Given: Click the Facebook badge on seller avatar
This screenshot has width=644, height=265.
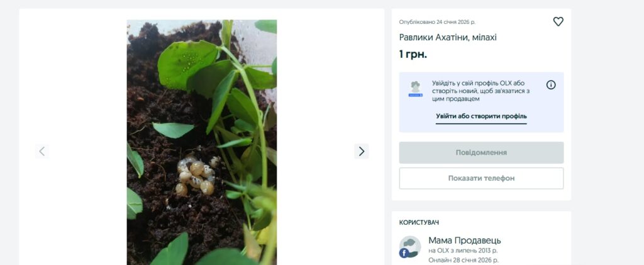Looking at the screenshot, I should click(x=404, y=253).
